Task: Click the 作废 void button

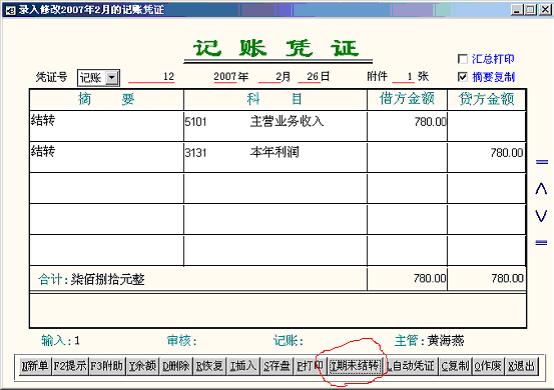Action: 488,366
